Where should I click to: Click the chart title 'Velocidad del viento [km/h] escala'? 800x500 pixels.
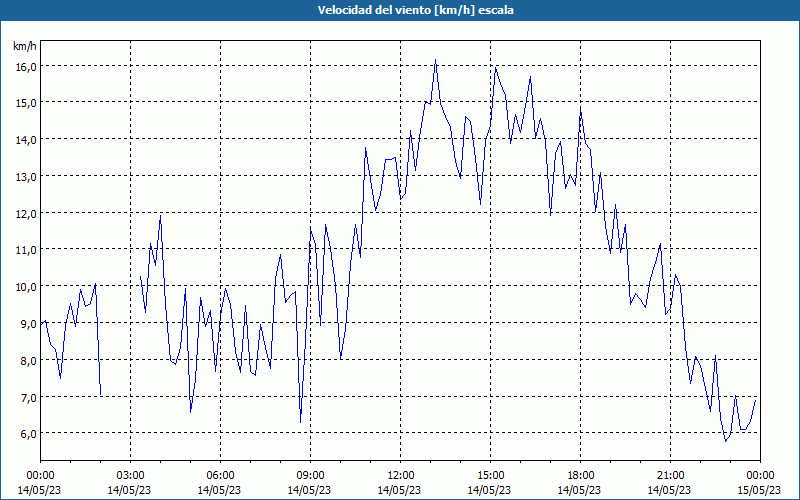tap(415, 10)
